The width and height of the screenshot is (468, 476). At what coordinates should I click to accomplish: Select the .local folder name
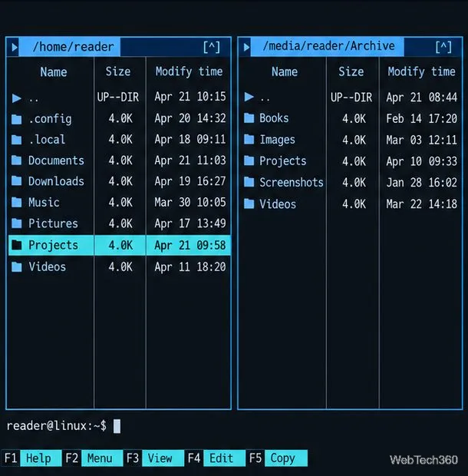tap(47, 140)
